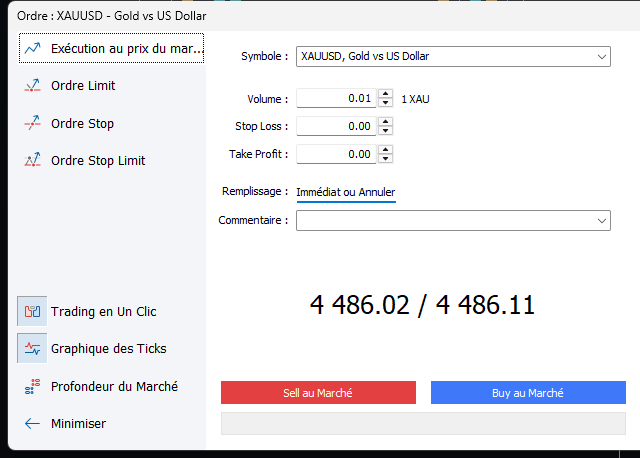Decrease the Volume with down arrow
640x458 pixels.
tap(385, 102)
